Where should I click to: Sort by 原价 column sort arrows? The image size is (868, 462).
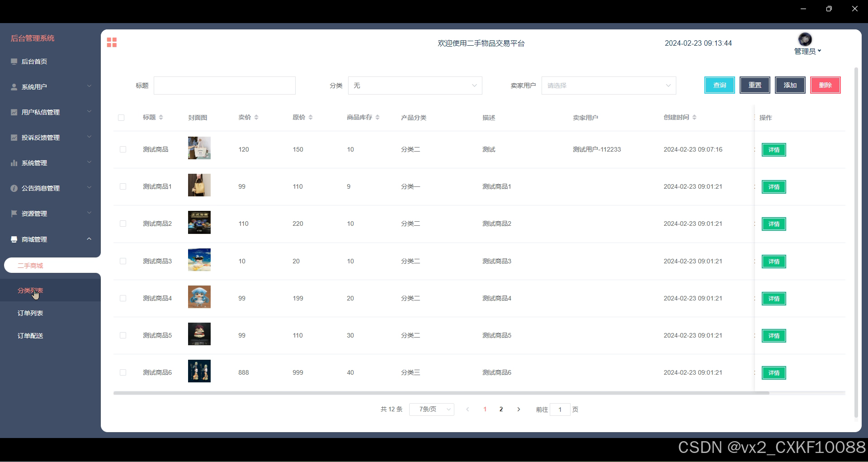[311, 118]
